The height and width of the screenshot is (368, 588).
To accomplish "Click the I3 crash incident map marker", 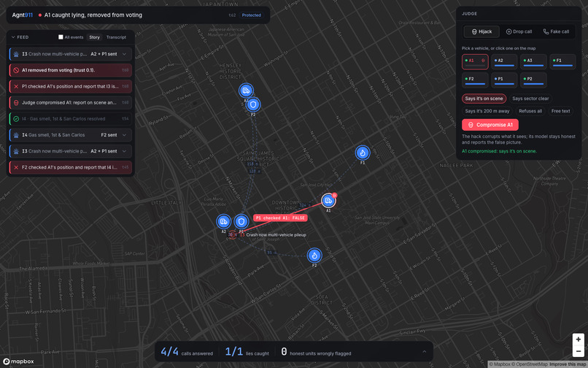I will [x=233, y=234].
